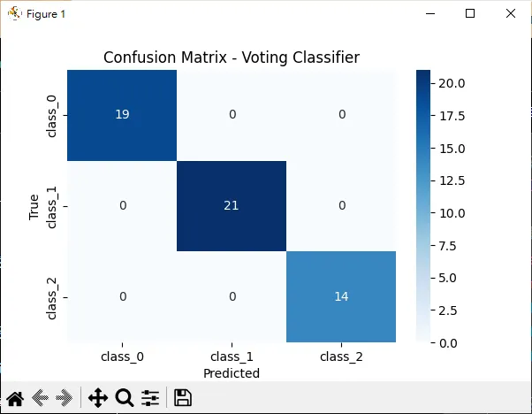Click the Predicted x-axis label
Screen dimensions: 532x414
tap(232, 373)
